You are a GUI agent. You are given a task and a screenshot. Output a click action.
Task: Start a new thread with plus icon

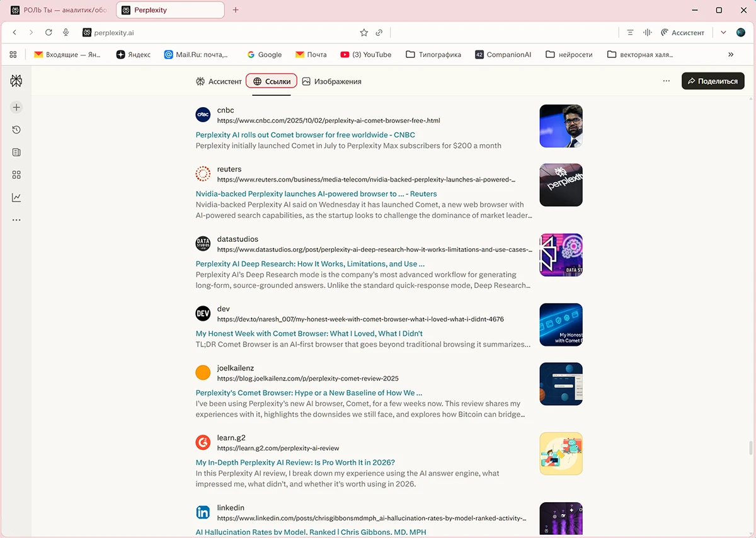pyautogui.click(x=16, y=107)
